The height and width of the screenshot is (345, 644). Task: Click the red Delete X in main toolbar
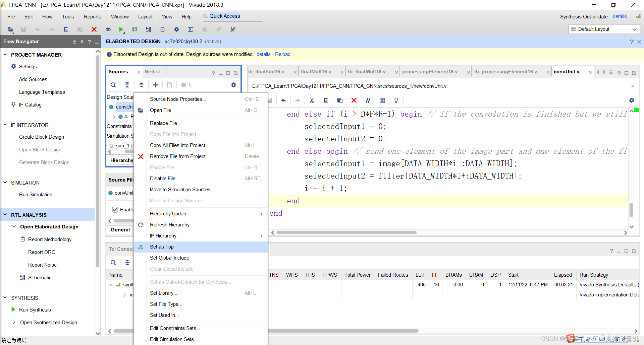coord(94,29)
